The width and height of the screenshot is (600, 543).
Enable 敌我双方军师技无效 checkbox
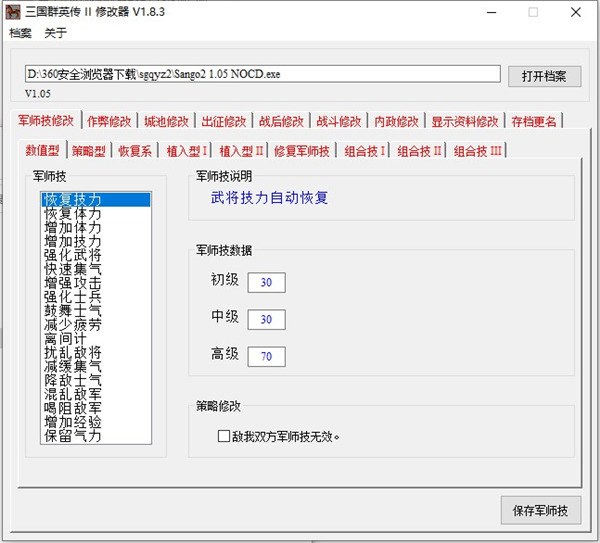tap(224, 436)
